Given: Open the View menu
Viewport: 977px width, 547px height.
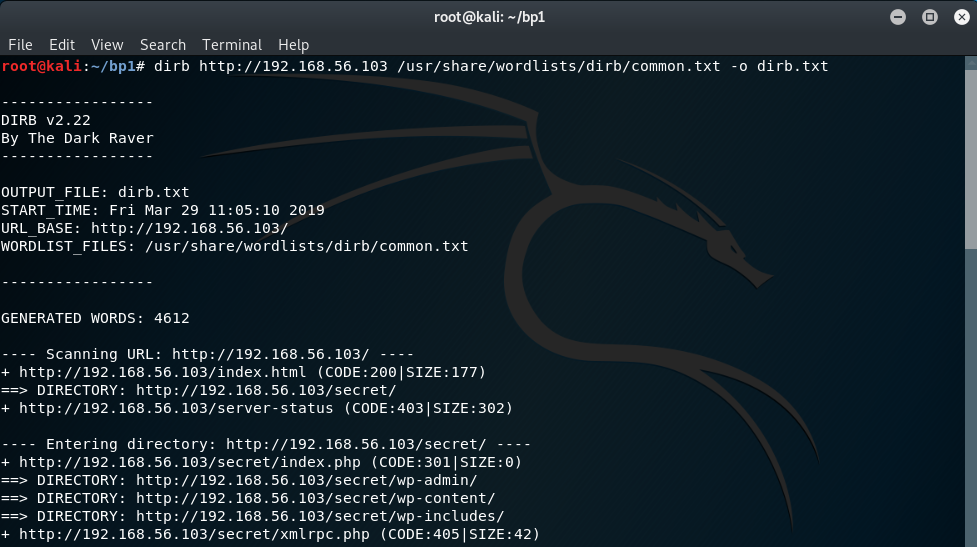Looking at the screenshot, I should (x=107, y=45).
